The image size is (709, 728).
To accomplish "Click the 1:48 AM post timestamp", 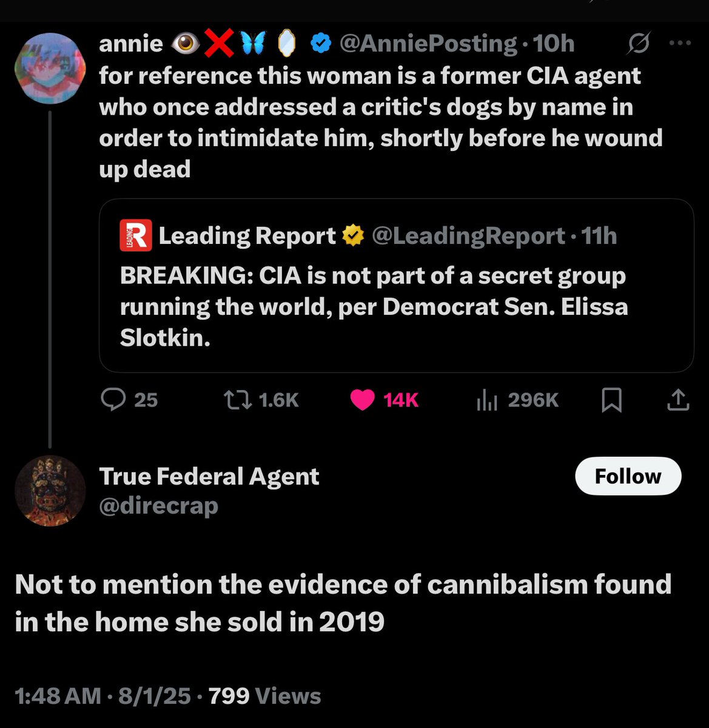I will point(58,696).
